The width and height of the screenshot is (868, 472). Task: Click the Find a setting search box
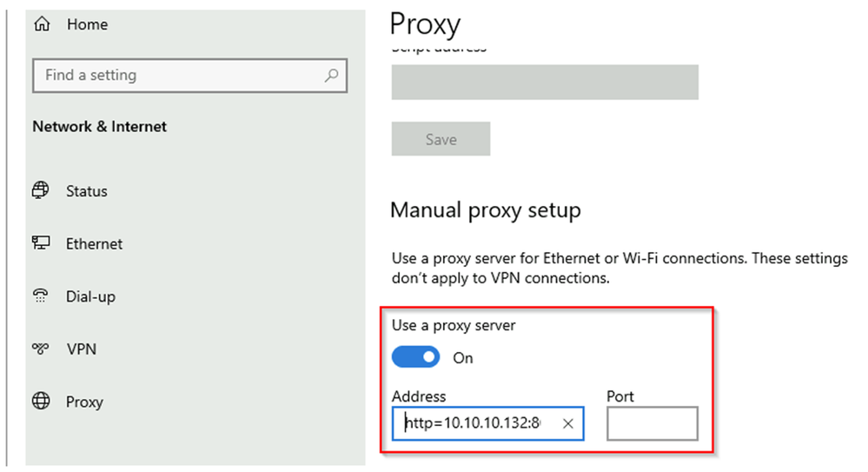pyautogui.click(x=190, y=76)
